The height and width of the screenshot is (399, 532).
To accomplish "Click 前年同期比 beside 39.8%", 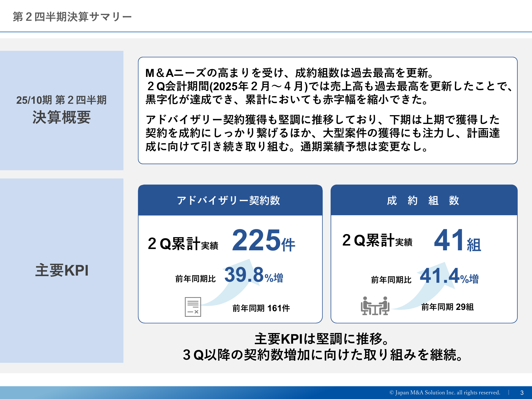I will [x=196, y=279].
